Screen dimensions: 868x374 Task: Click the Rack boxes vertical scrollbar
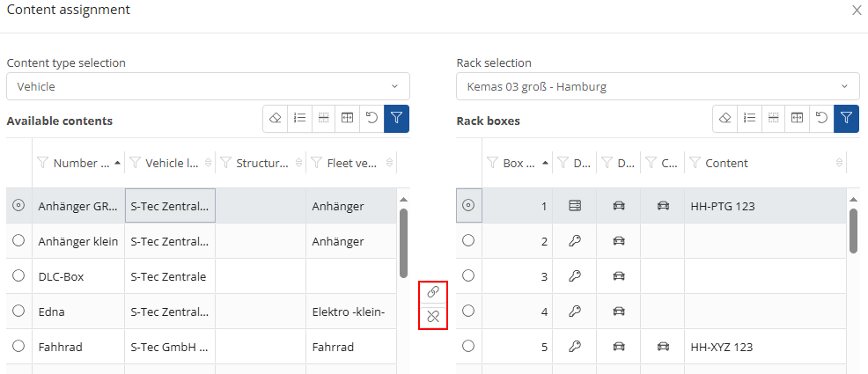pyautogui.click(x=853, y=231)
